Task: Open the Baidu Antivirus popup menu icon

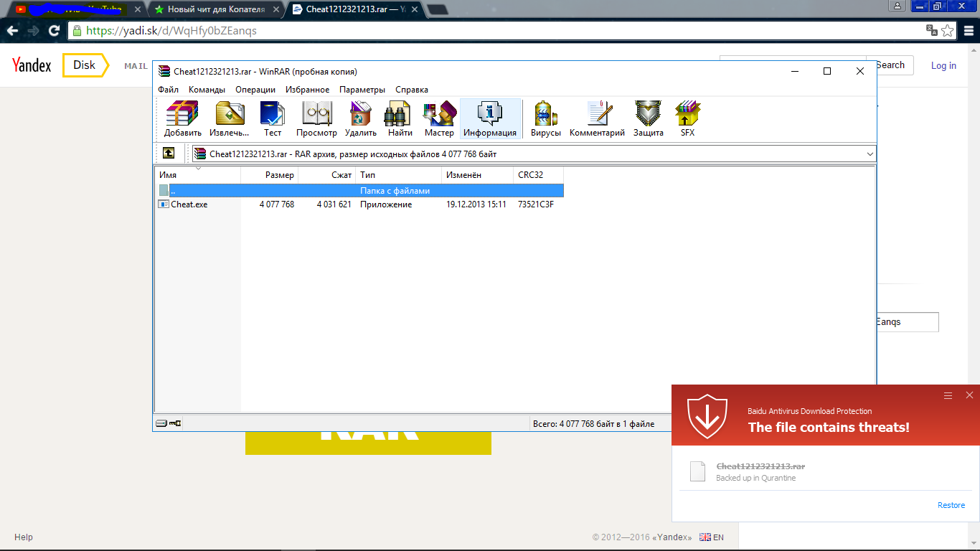Action: click(948, 395)
